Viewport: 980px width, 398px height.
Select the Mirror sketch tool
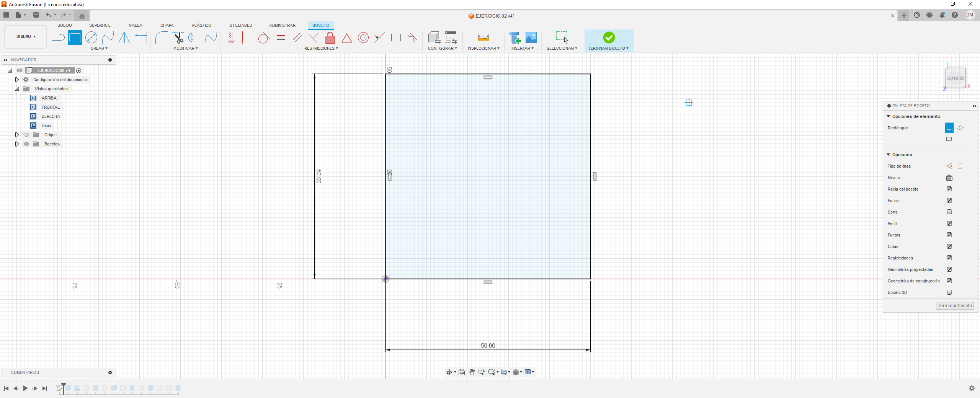(124, 38)
